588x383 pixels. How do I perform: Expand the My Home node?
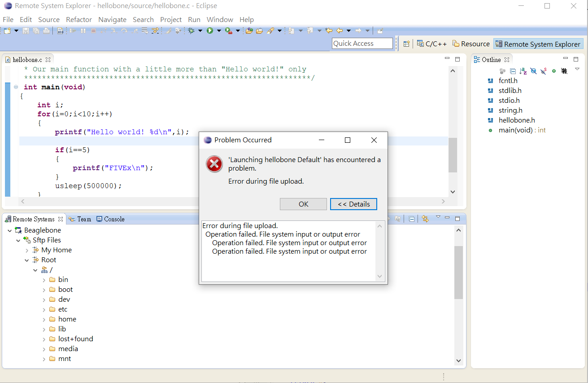coord(27,250)
